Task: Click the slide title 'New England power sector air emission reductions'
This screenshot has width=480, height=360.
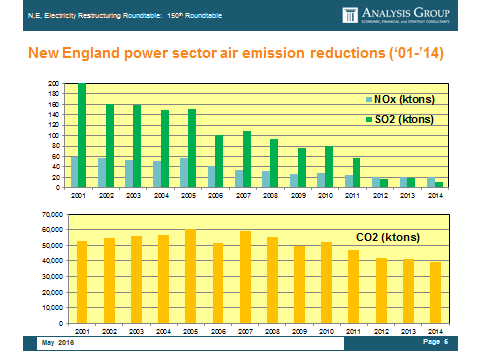Action: (236, 53)
